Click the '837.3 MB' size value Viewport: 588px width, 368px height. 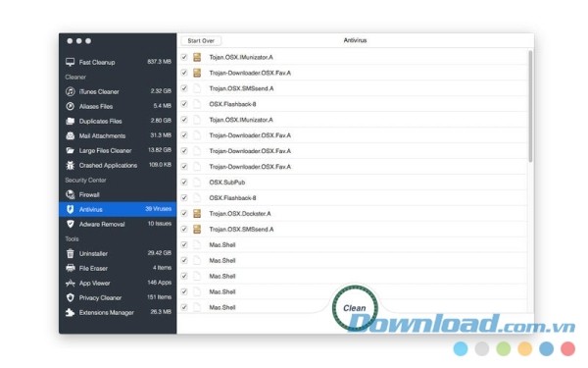159,62
